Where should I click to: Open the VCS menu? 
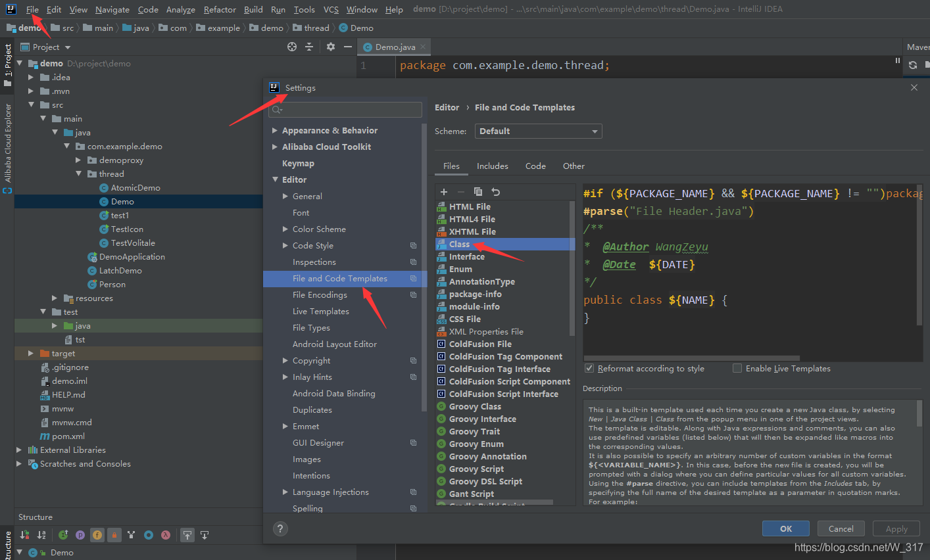pos(331,9)
